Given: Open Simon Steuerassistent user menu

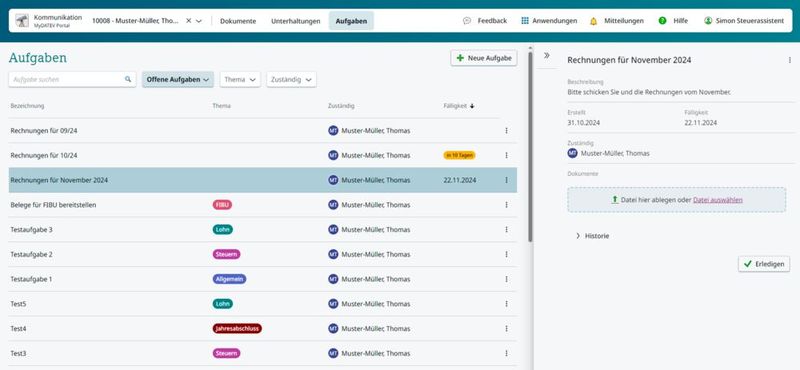Looking at the screenshot, I should (744, 21).
